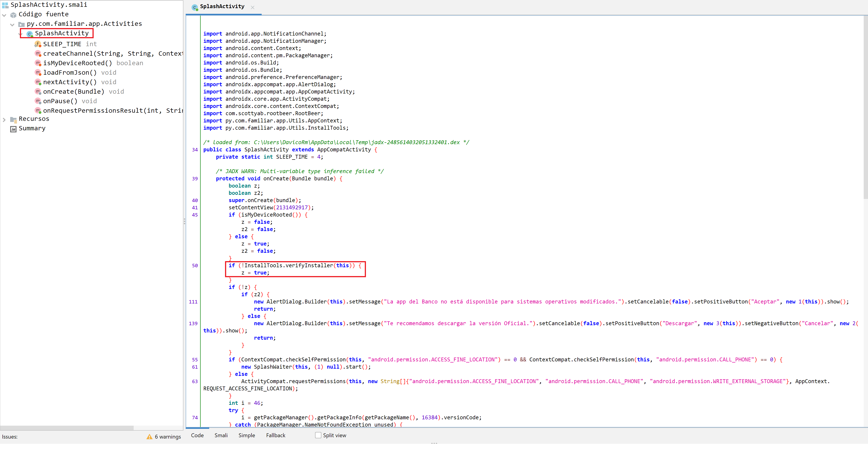The image size is (868, 470).
Task: Click the SplashActivity class icon in tree
Action: pos(30,34)
